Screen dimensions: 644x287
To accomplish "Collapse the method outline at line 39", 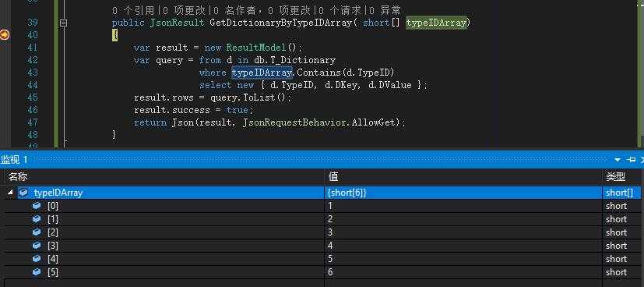I will point(63,23).
